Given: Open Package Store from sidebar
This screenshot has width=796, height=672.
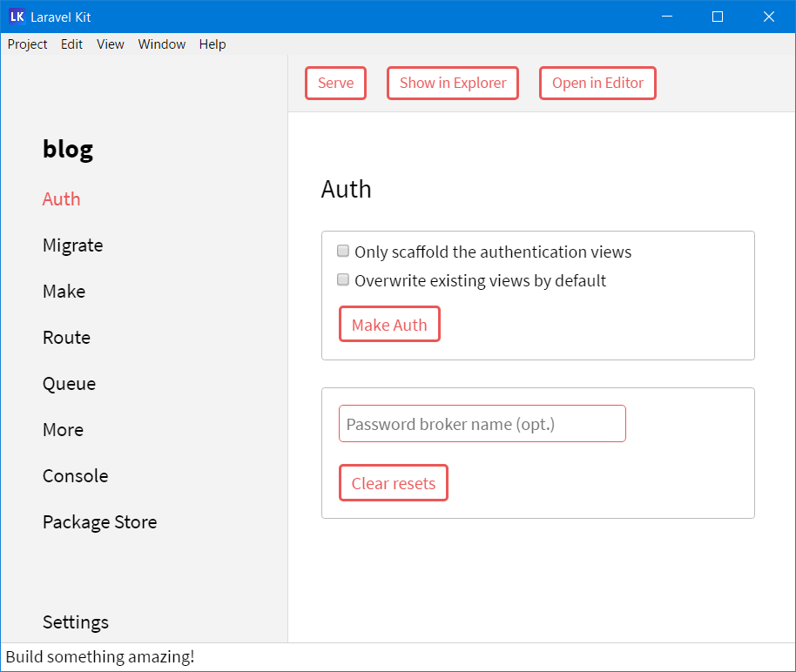Looking at the screenshot, I should [100, 522].
